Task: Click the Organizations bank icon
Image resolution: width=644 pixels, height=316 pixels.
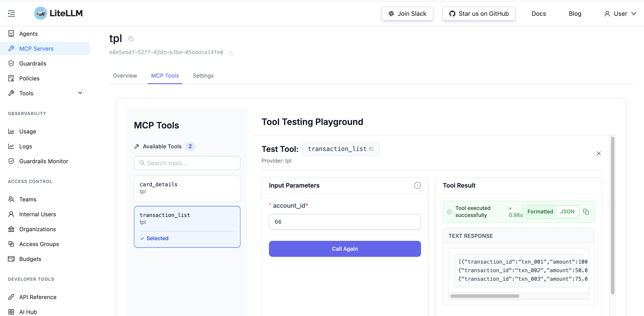Action: tap(11, 229)
